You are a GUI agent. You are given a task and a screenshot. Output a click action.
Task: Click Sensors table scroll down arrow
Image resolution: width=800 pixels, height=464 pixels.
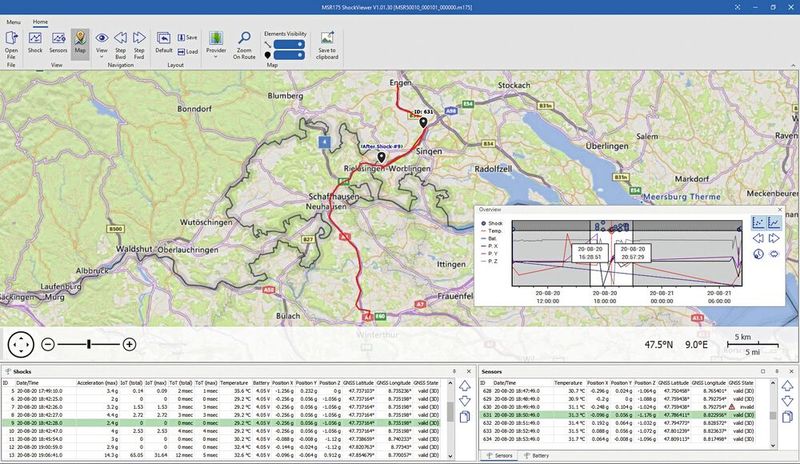pos(773,446)
